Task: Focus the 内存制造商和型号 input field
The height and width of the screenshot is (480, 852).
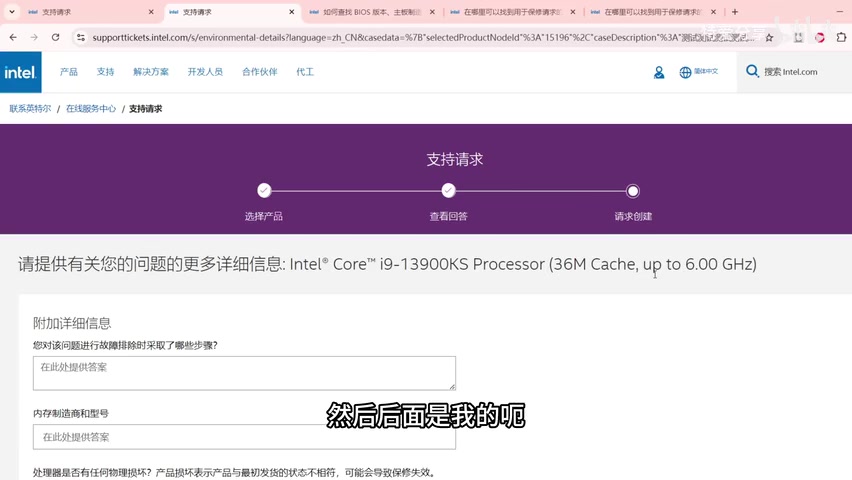Action: coord(244,437)
